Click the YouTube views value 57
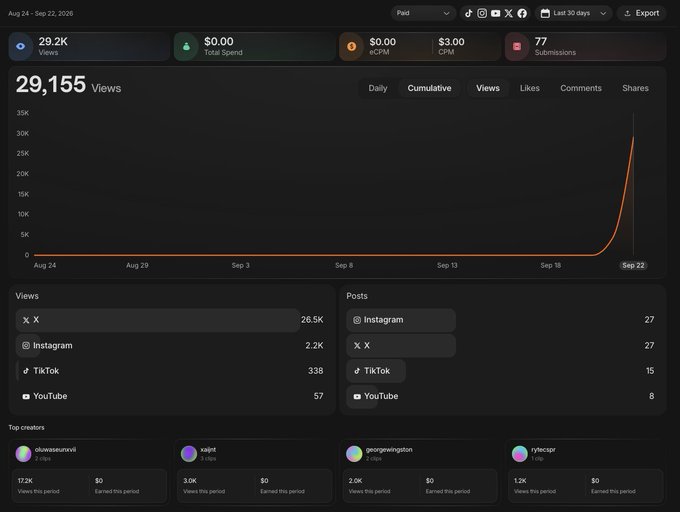The height and width of the screenshot is (512, 680). point(318,396)
